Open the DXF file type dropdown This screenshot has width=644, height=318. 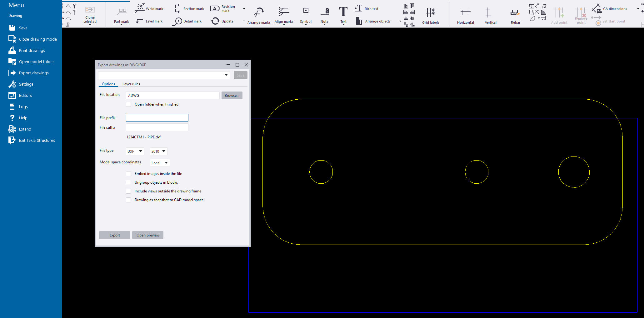[135, 152]
